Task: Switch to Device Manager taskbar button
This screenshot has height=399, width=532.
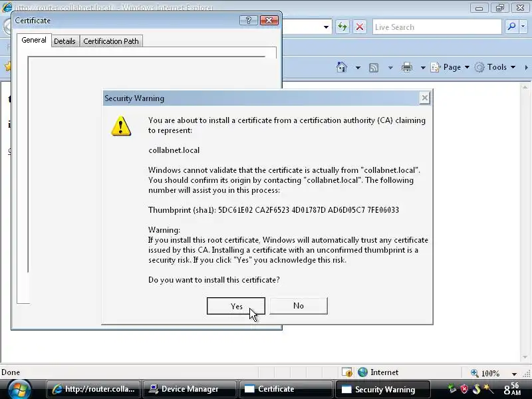Action: (190, 389)
